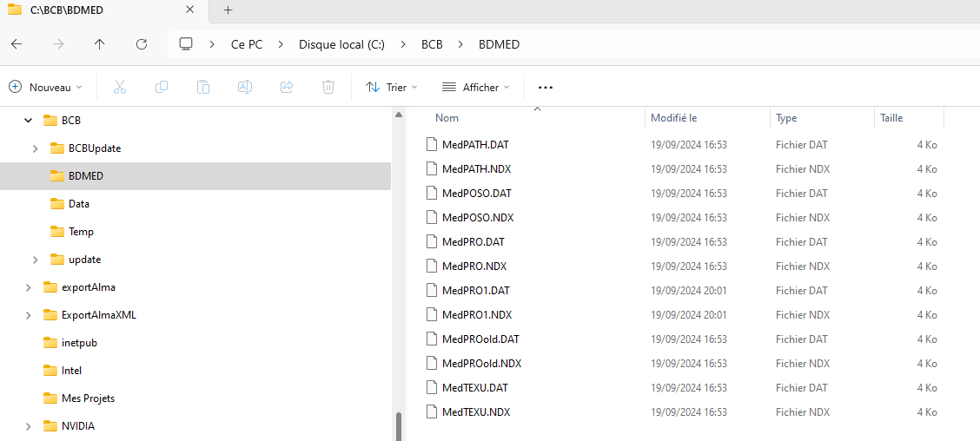Click the Delete trash icon
This screenshot has height=441, width=980.
point(328,87)
